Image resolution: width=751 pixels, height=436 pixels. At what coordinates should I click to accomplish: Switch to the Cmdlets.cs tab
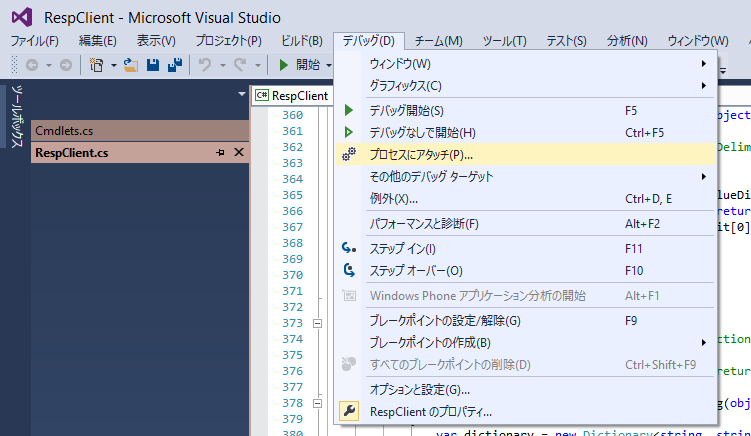[140, 131]
